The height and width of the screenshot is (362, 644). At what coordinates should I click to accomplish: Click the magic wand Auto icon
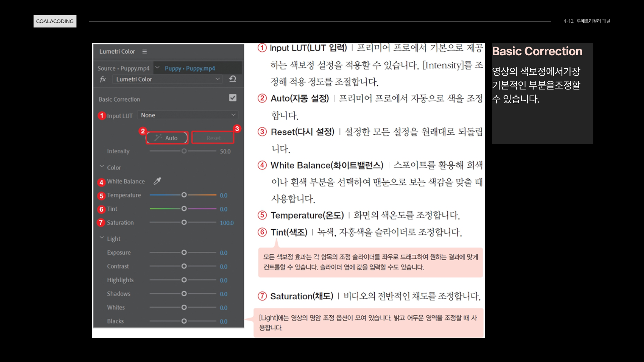coord(158,138)
